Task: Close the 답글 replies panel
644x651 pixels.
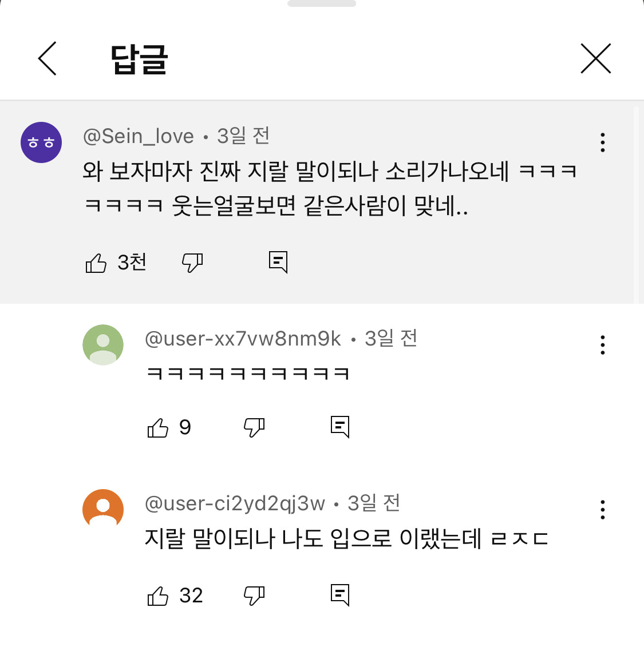Action: coord(595,58)
